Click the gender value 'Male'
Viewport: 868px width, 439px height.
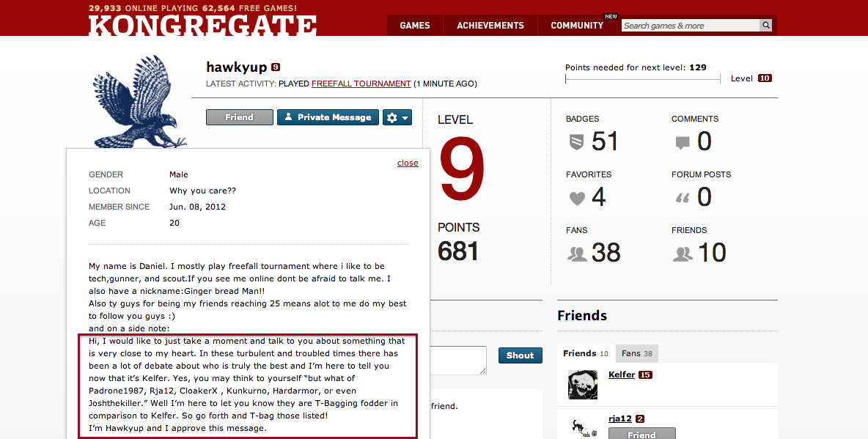[179, 174]
